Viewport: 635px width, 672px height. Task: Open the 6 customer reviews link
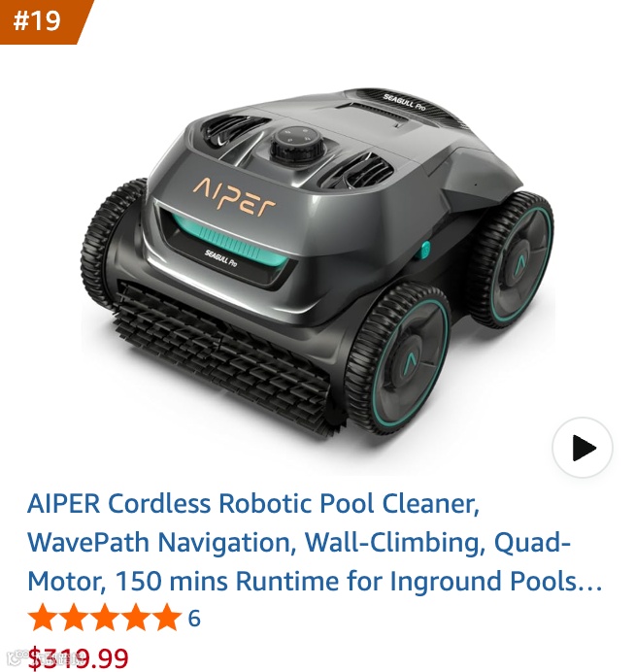(194, 618)
